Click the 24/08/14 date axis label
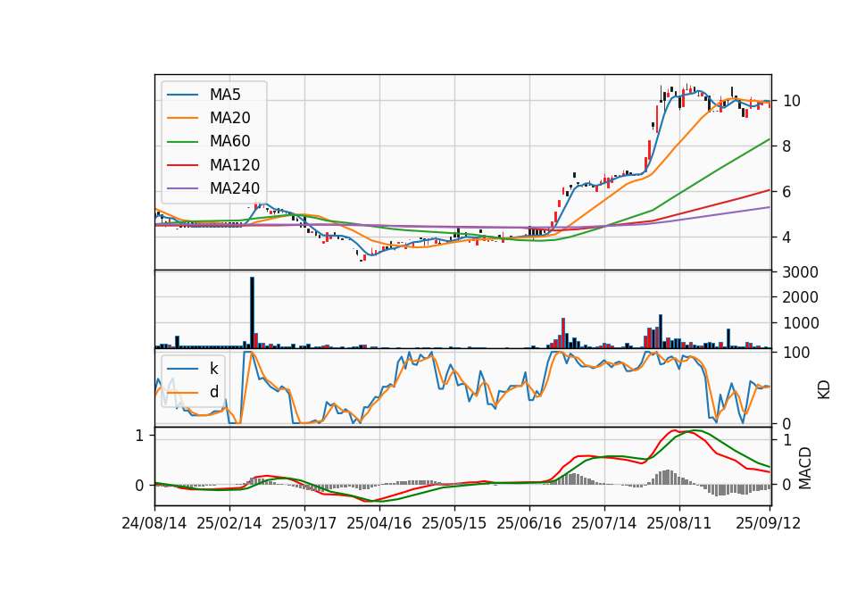This screenshot has width=857, height=616. (x=154, y=524)
